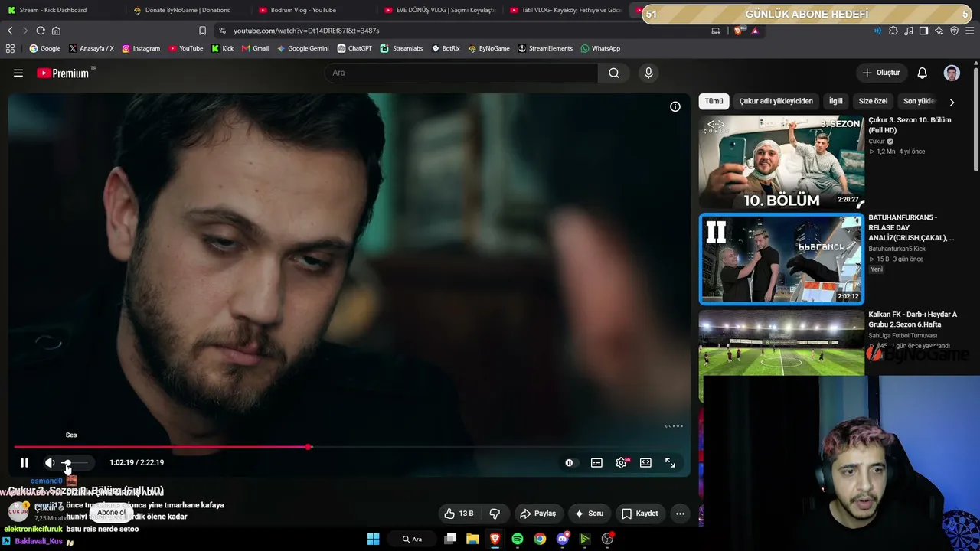Screen dimensions: 980x551
Task: Open the Gmail bookmark
Action: click(255, 48)
